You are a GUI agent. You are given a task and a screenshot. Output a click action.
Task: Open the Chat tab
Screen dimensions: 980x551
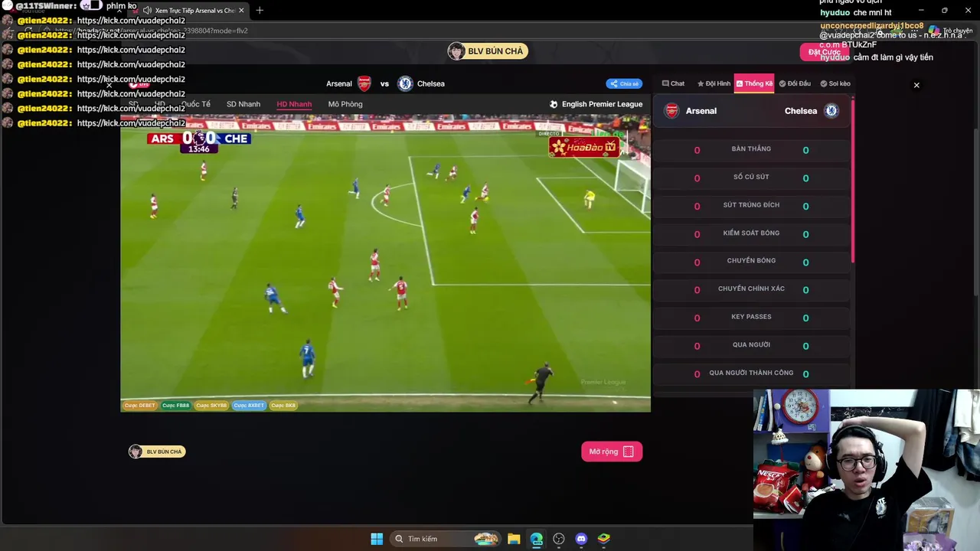pos(674,83)
